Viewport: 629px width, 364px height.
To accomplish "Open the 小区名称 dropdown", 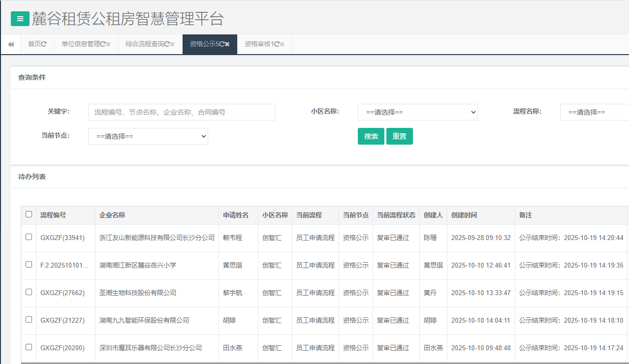I will pyautogui.click(x=417, y=112).
